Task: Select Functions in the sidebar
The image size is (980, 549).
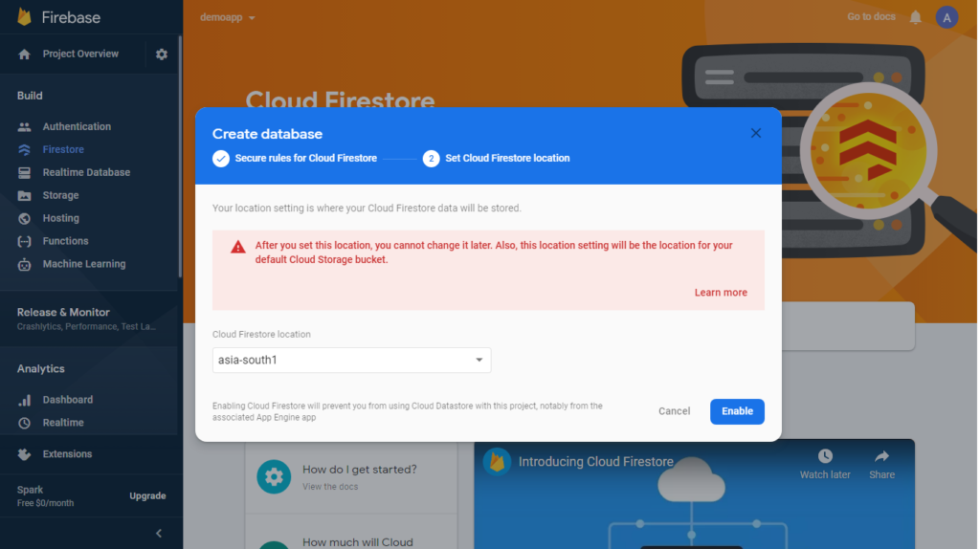Action: [x=65, y=241]
